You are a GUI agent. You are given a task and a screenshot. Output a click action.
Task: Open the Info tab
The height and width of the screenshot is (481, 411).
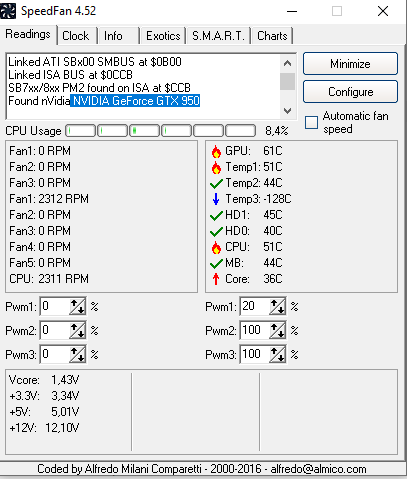coord(113,36)
